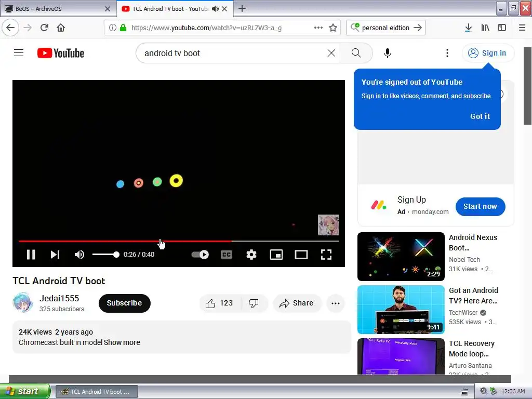532x399 pixels.
Task: Click the personal eidtion search box
Action: [385, 28]
